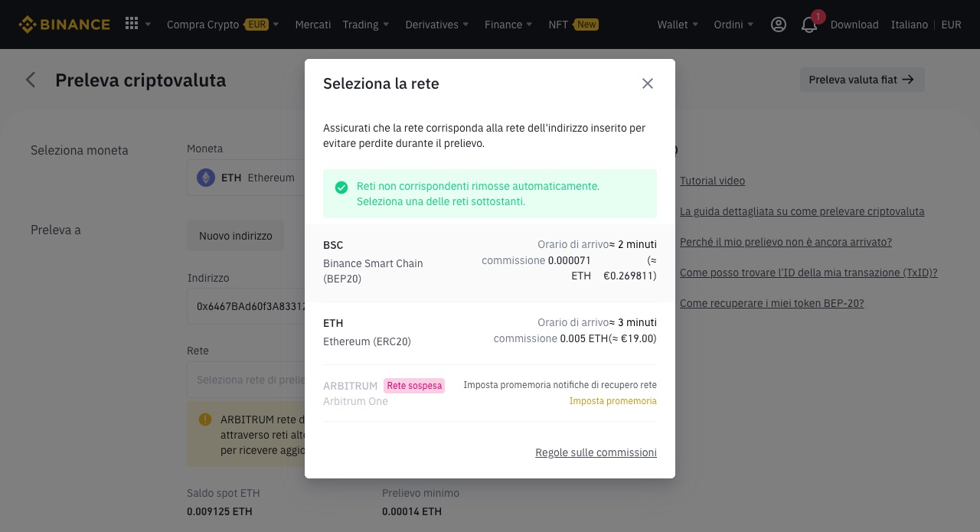Change language from Italiano
The height and width of the screenshot is (532, 980).
[x=910, y=24]
